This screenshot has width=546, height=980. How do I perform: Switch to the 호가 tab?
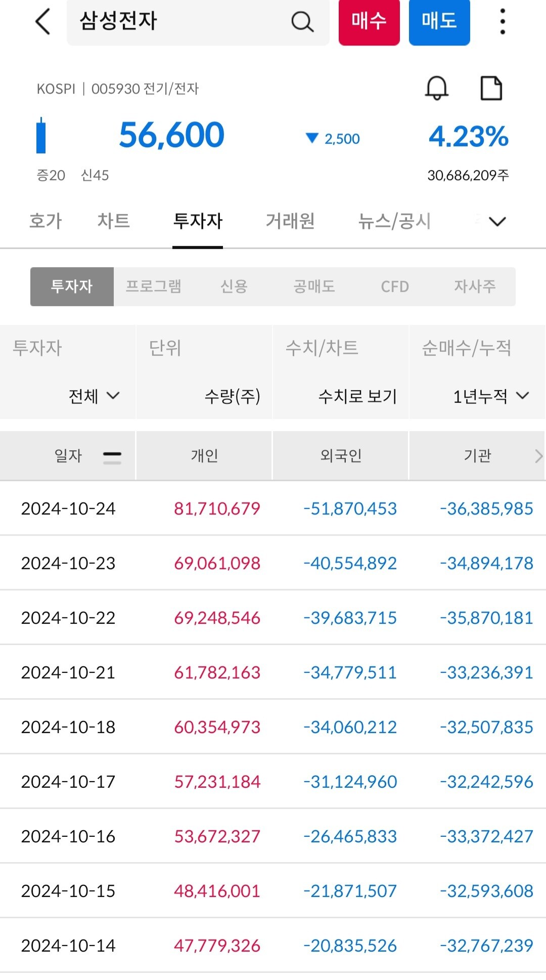[x=45, y=221]
